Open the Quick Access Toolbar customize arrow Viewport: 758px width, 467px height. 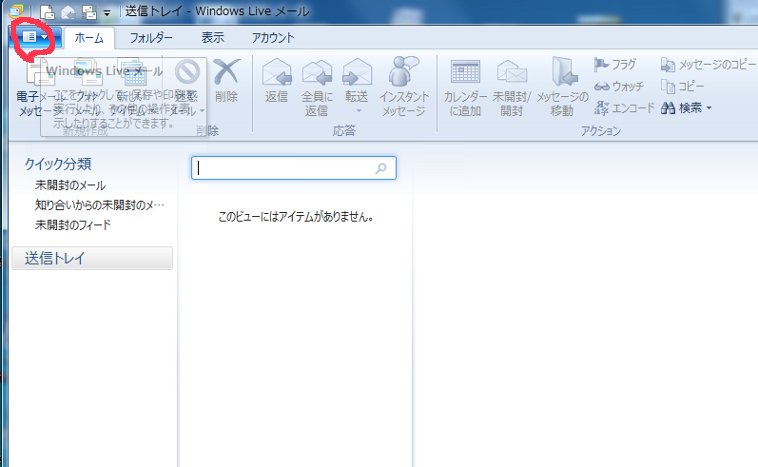click(x=107, y=12)
